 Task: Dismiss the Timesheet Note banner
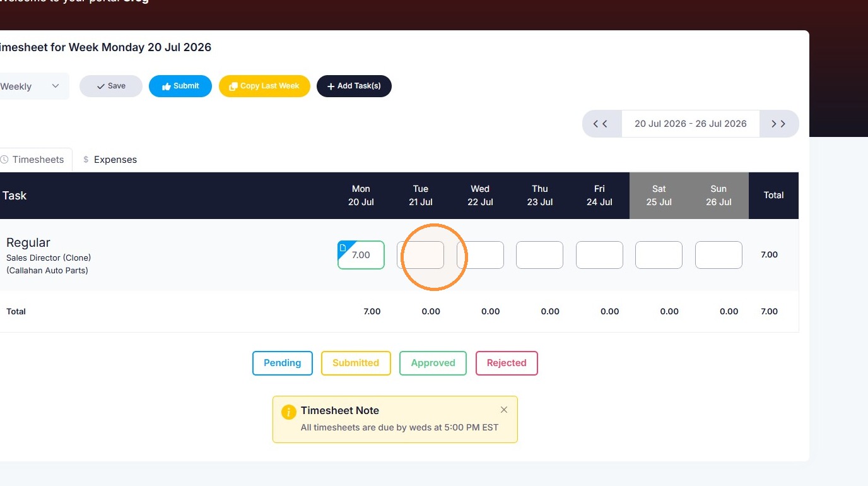(x=504, y=410)
